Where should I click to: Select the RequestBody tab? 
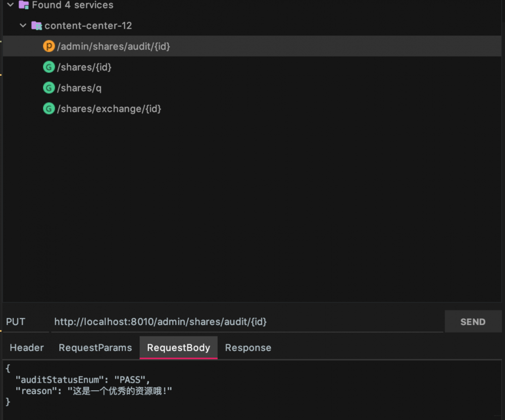[178, 348]
